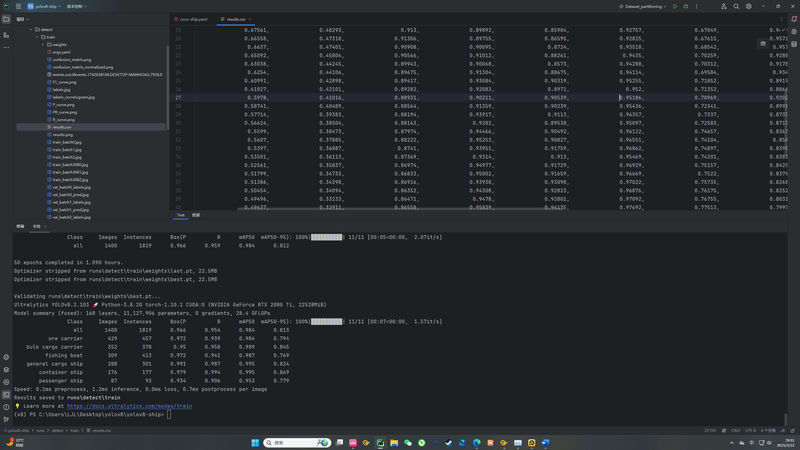Switch to coco-ship.yaml editor tab
The height and width of the screenshot is (450, 800).
click(x=191, y=19)
